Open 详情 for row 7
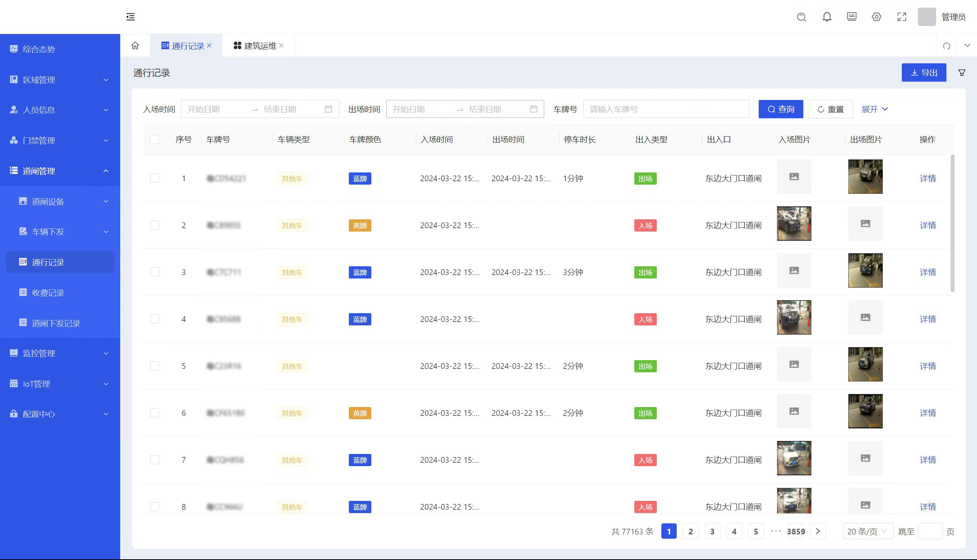Screen dimensions: 977x560 click(x=928, y=460)
